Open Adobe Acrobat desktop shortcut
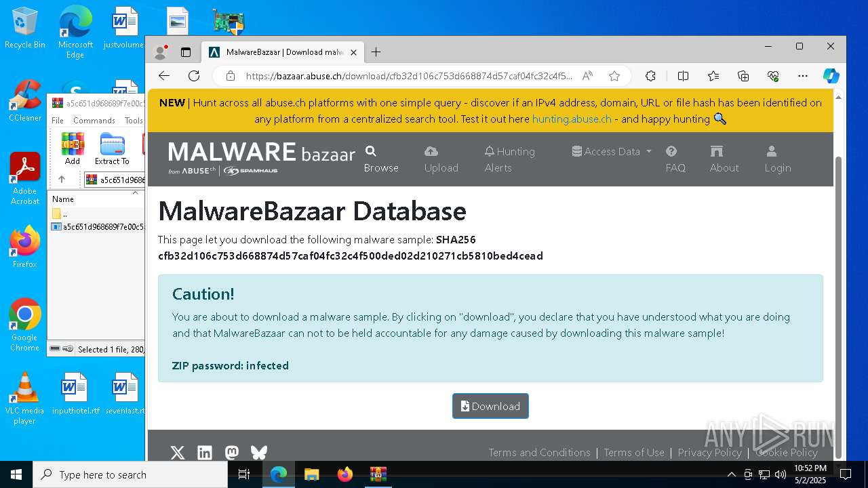The height and width of the screenshot is (488, 868). tap(25, 178)
